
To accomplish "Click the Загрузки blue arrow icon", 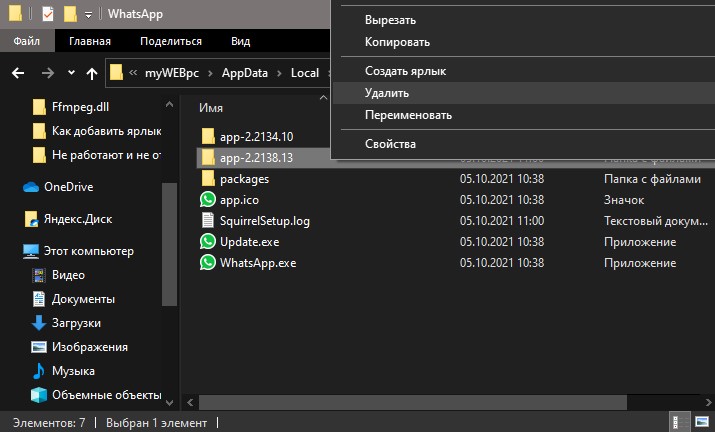I will tap(39, 323).
